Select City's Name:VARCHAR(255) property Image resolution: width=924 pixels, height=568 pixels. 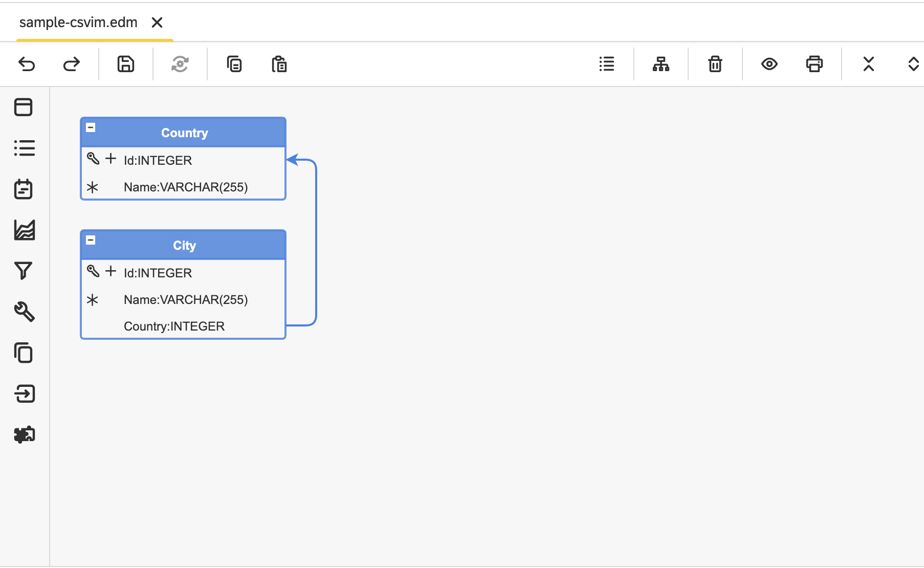tap(183, 299)
